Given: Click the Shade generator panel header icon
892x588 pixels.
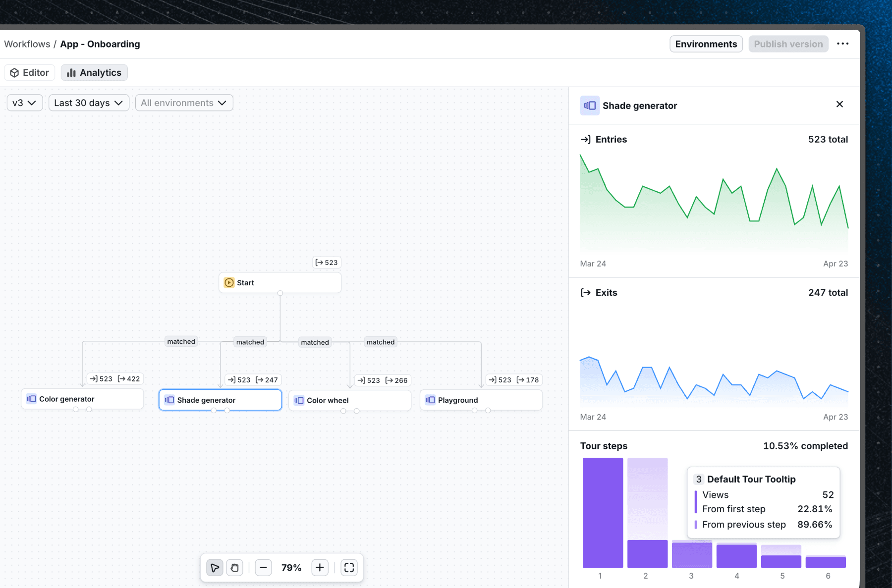Looking at the screenshot, I should (x=589, y=105).
